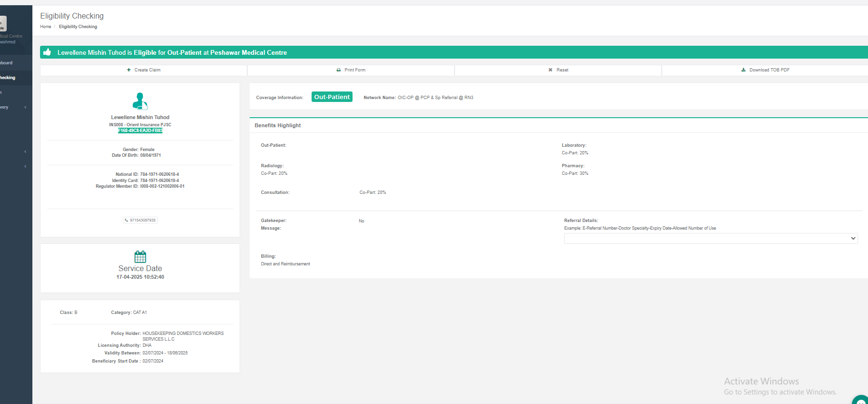Viewport: 868px width, 404px height.
Task: Expand the lowest chevron item in the sidebar
Action: pyautogui.click(x=25, y=166)
